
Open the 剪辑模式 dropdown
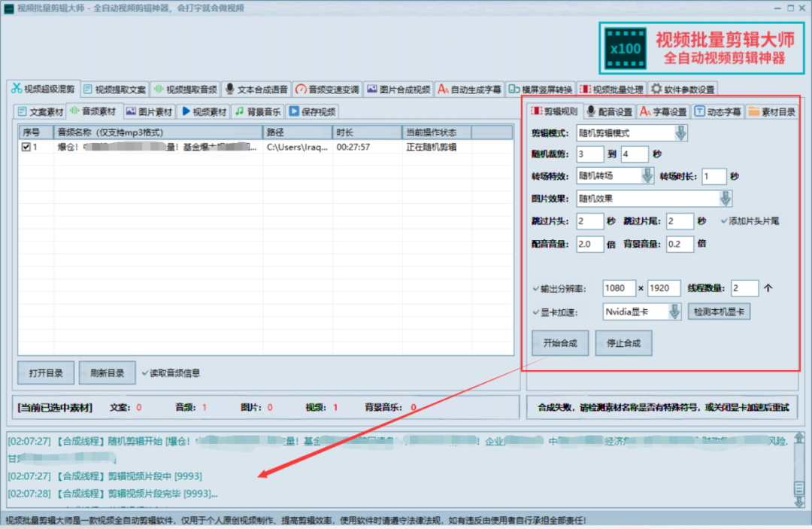pos(680,133)
